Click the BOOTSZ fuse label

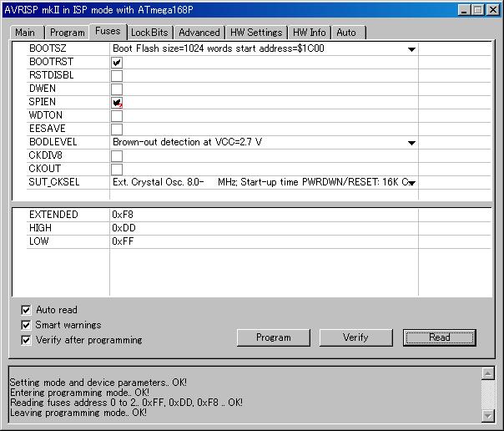[x=48, y=48]
